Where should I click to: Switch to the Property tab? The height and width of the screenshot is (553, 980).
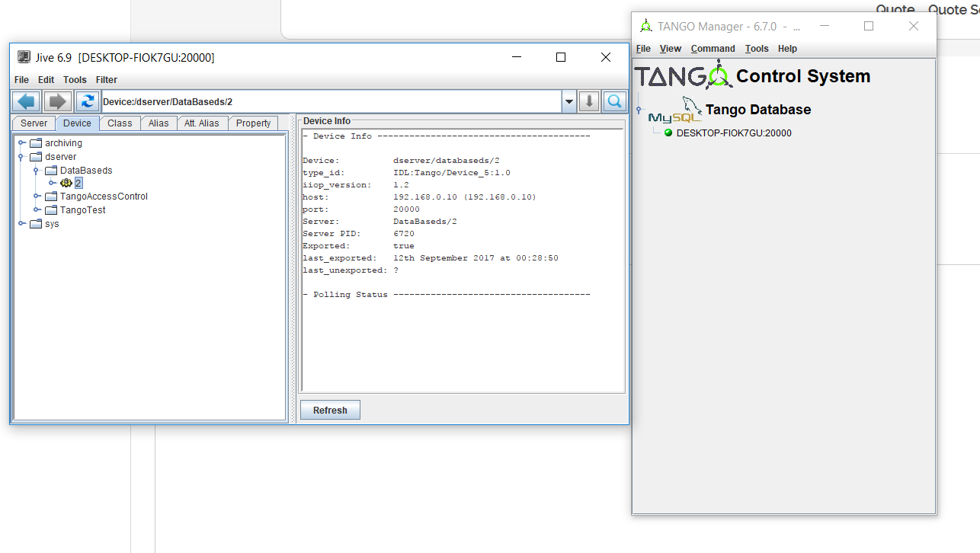[x=253, y=123]
